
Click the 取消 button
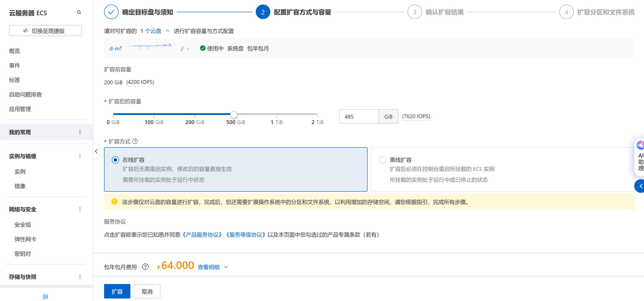(x=147, y=291)
